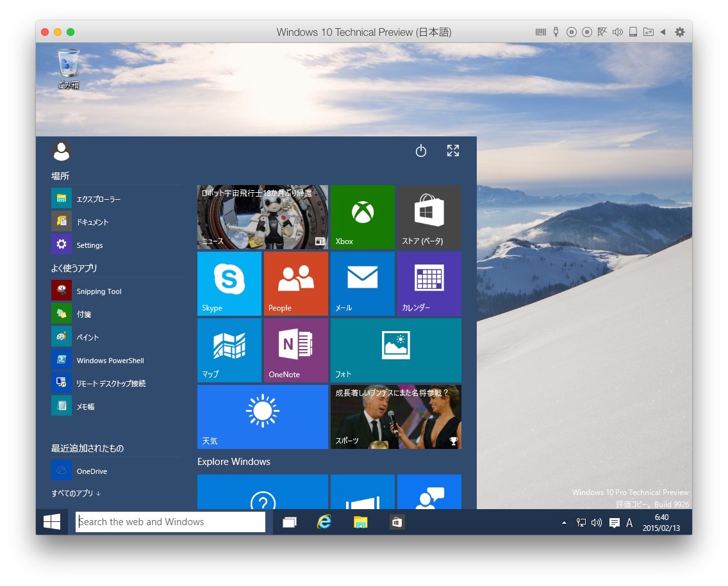Click the user account avatar in Start menu
Image resolution: width=728 pixels, height=586 pixels.
[62, 151]
